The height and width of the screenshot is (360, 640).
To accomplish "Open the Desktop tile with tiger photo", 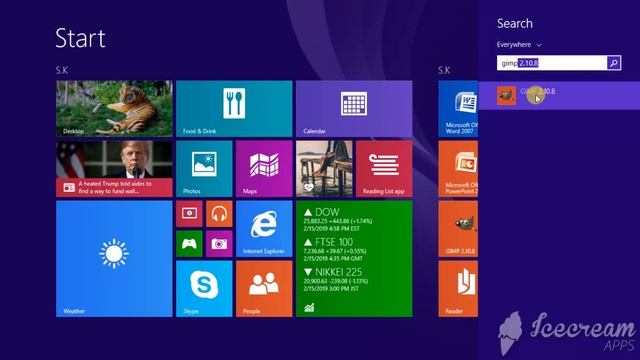I will [114, 108].
